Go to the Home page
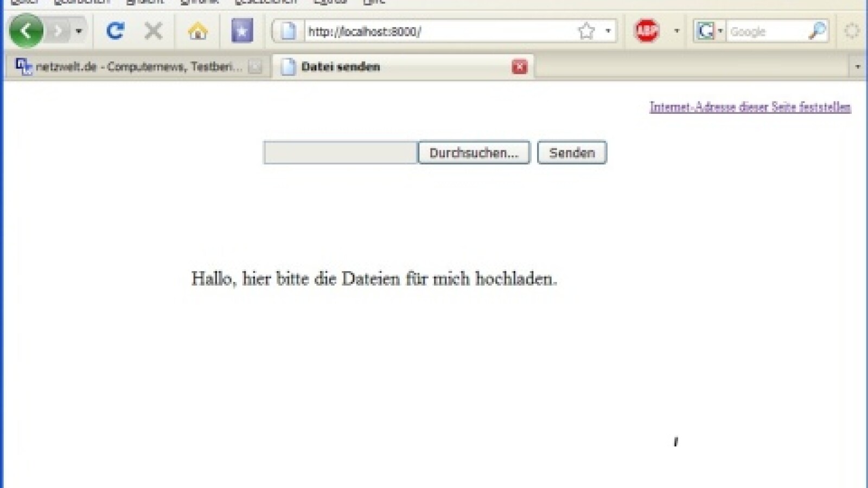The height and width of the screenshot is (488, 868). click(x=197, y=31)
